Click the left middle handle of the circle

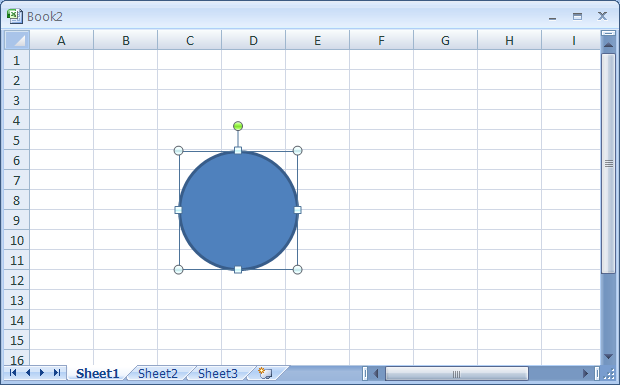click(178, 210)
